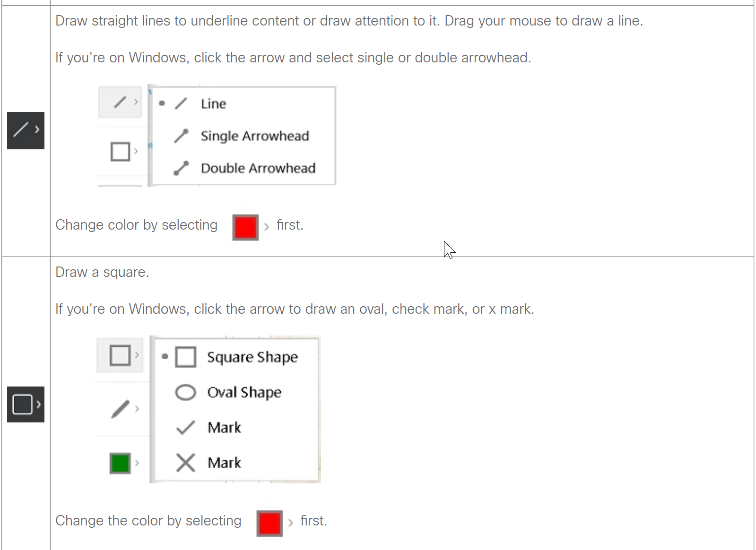Select the Double Arrowhead line option

(x=258, y=168)
